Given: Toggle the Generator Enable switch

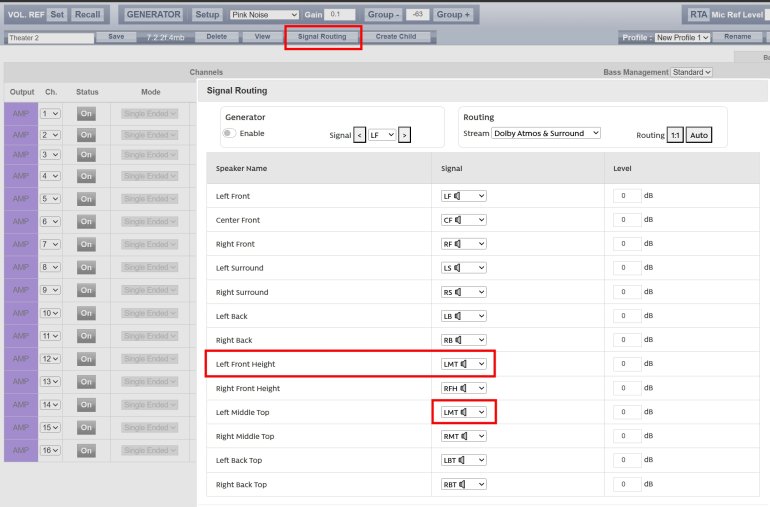Looking at the screenshot, I should coord(229,133).
